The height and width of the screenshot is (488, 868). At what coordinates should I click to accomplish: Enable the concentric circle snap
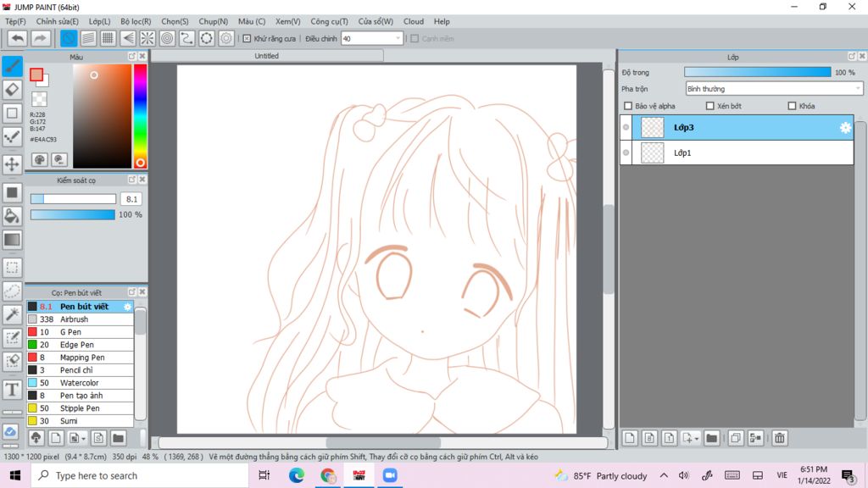167,38
